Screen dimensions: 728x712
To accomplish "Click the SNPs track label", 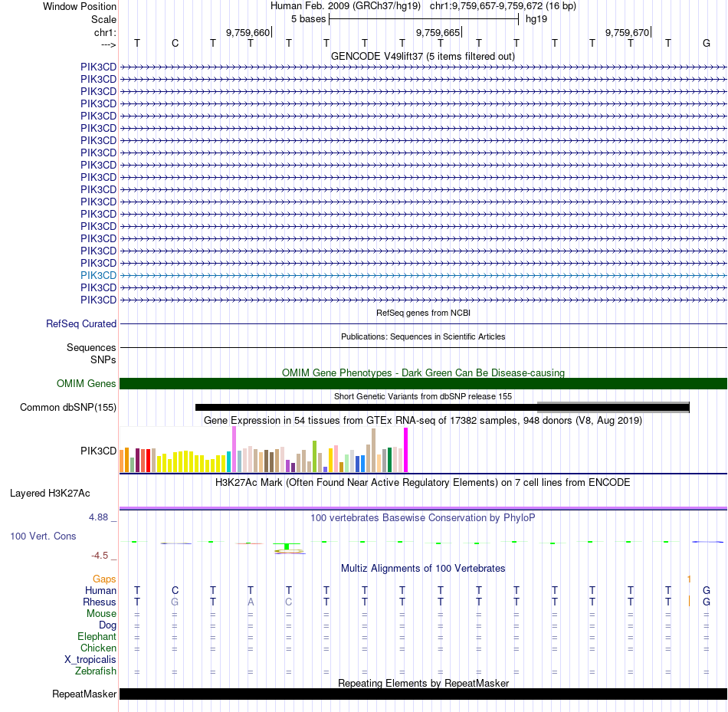I will click(103, 360).
